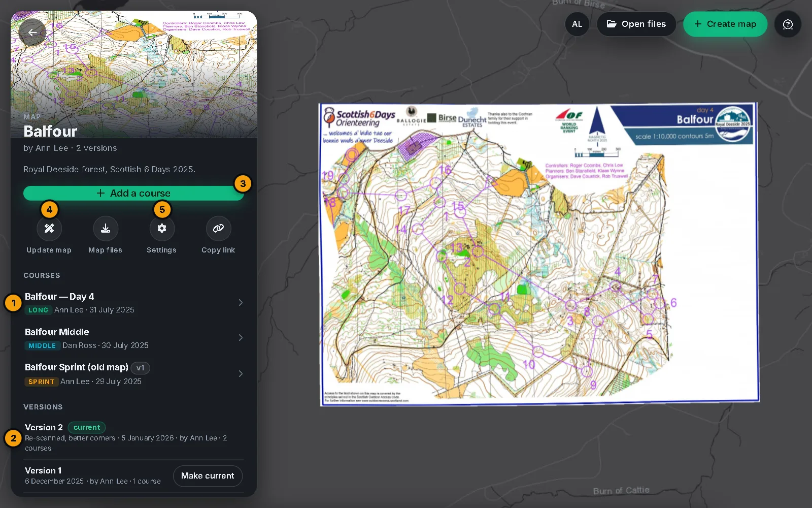812x508 pixels.
Task: Select Version 1 row title
Action: (x=43, y=470)
